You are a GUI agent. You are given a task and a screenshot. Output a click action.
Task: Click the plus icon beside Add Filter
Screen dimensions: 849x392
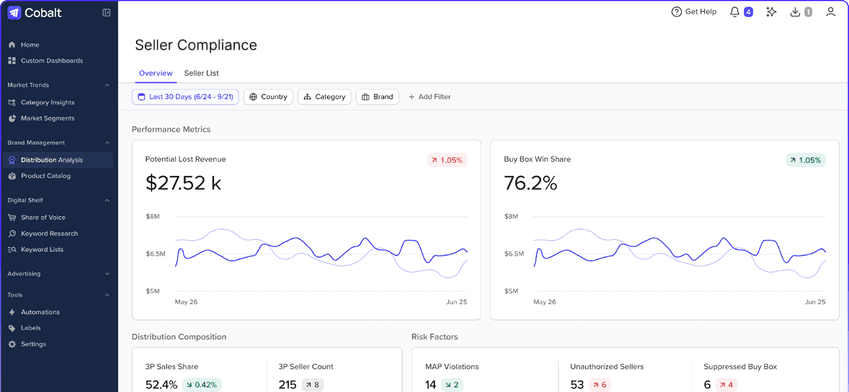[x=412, y=97]
